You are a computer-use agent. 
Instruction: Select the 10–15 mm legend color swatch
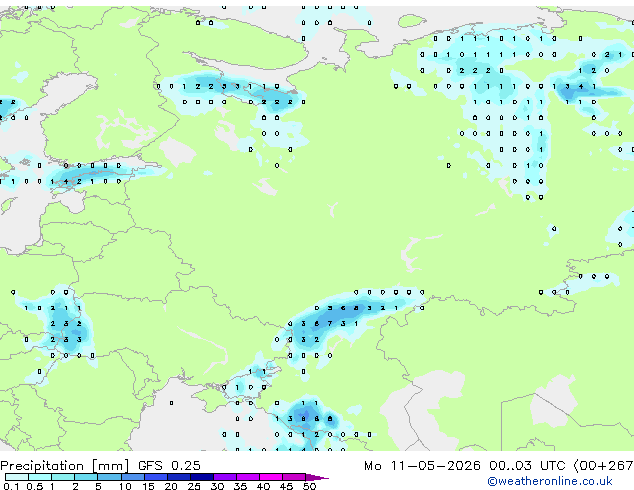(x=133, y=477)
